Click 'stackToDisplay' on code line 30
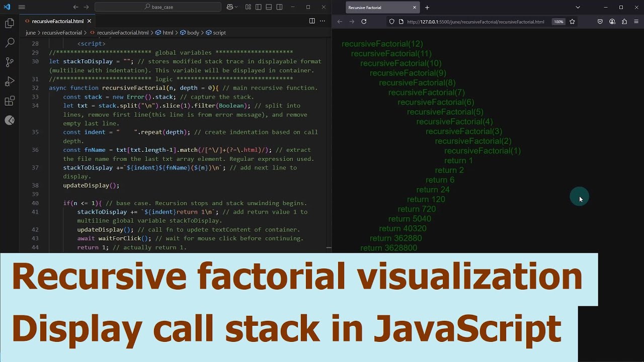 (x=88, y=61)
